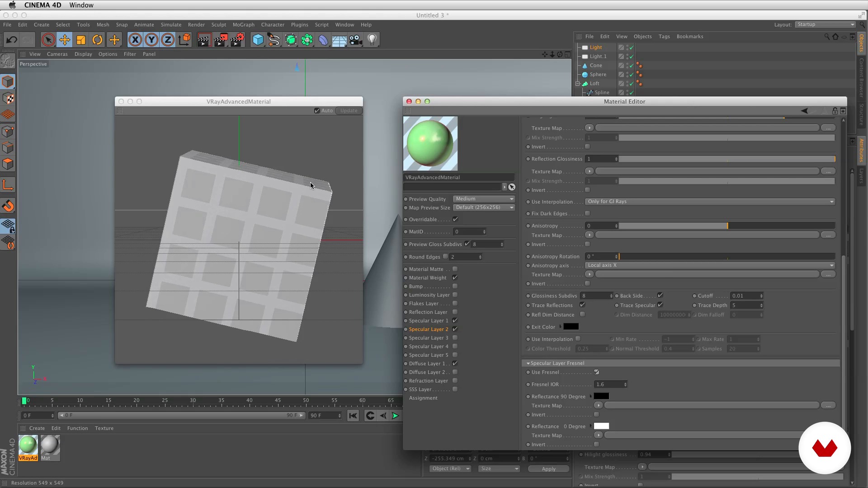Add a camera object
This screenshot has width=868, height=488.
pos(356,40)
